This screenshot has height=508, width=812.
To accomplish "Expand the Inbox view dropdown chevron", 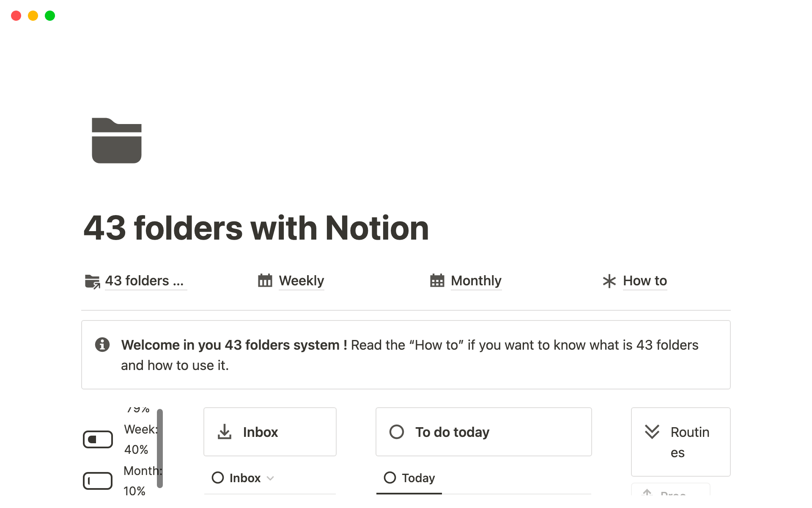I will [x=271, y=478].
